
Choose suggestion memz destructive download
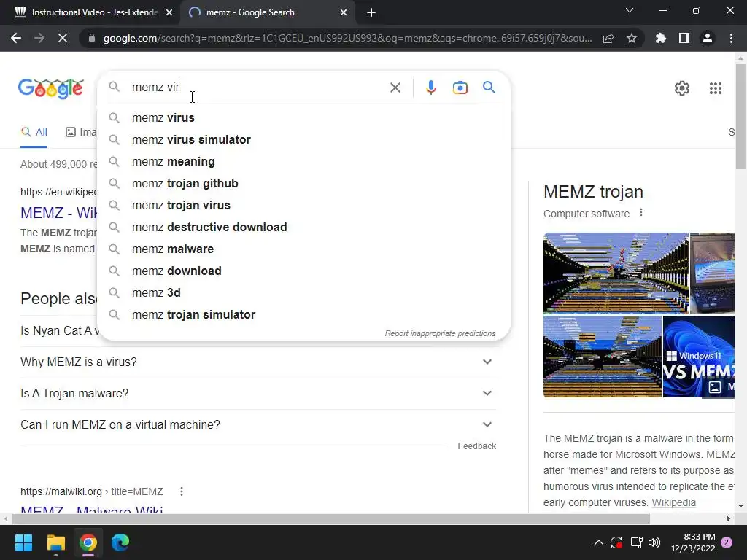click(303, 227)
